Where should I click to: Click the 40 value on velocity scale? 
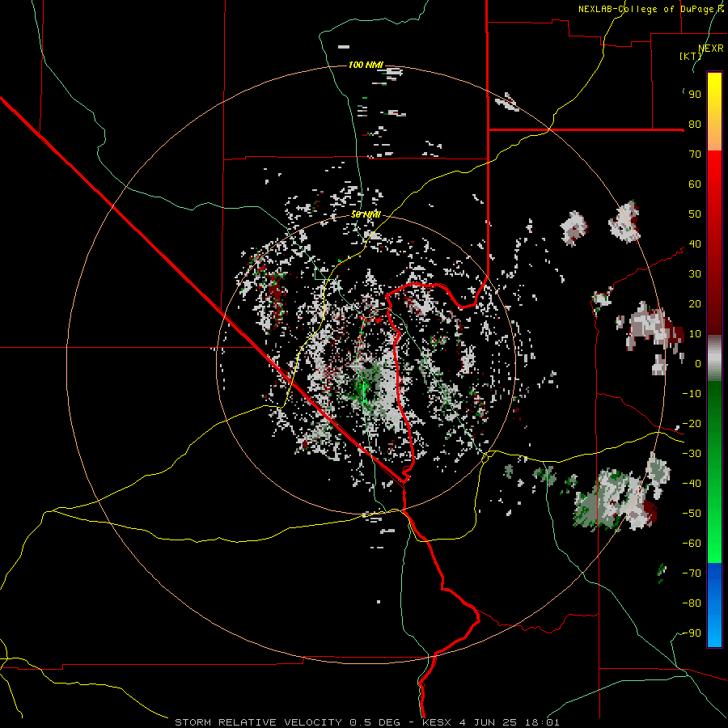695,244
